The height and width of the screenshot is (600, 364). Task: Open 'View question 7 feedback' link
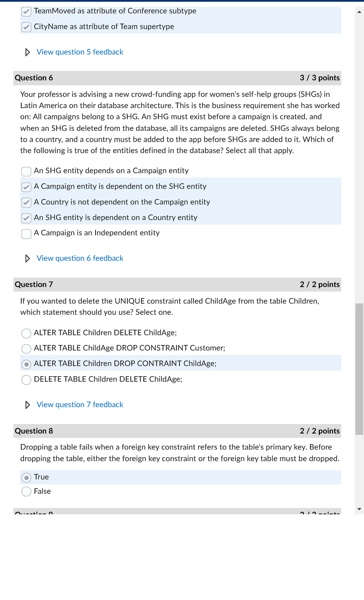[x=79, y=405]
